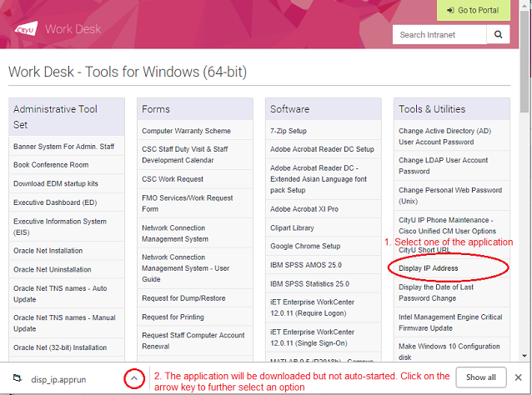This screenshot has height=395, width=532.
Task: Select Google Chrome Setup link
Action: pos(305,246)
